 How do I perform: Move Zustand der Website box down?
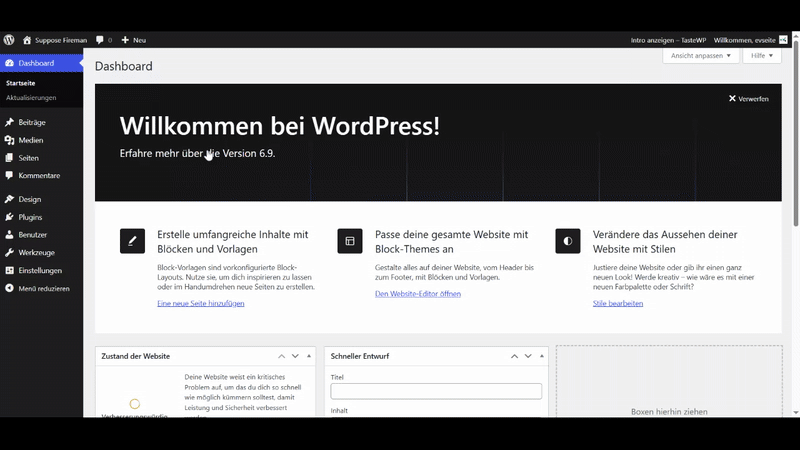click(x=295, y=356)
